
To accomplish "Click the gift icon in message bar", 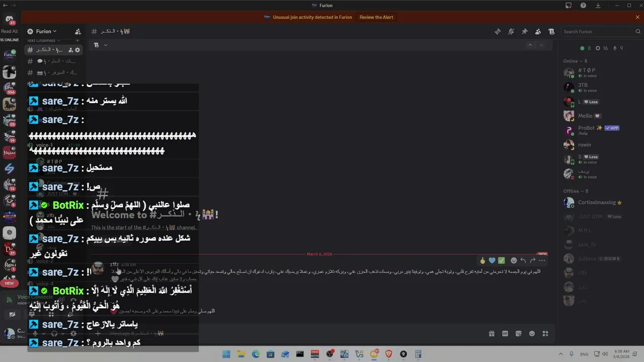I will 492,333.
